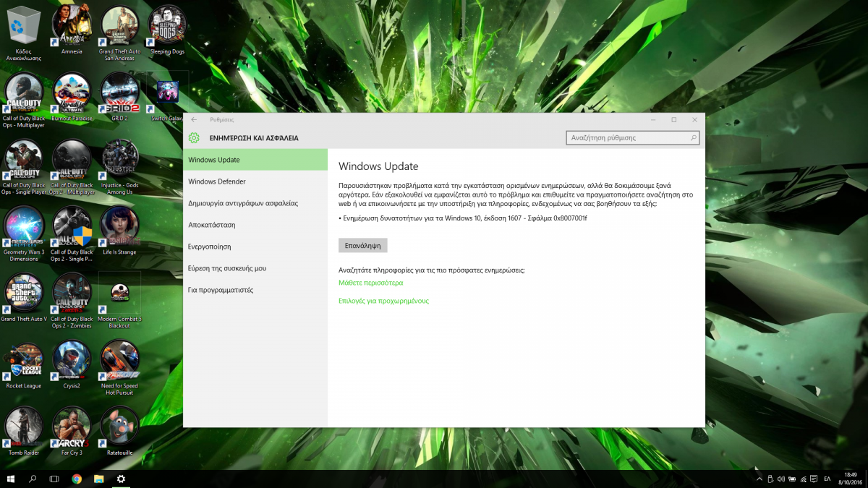Viewport: 868px width, 488px height.
Task: Open Για προγραμματιστές section
Action: (255, 290)
